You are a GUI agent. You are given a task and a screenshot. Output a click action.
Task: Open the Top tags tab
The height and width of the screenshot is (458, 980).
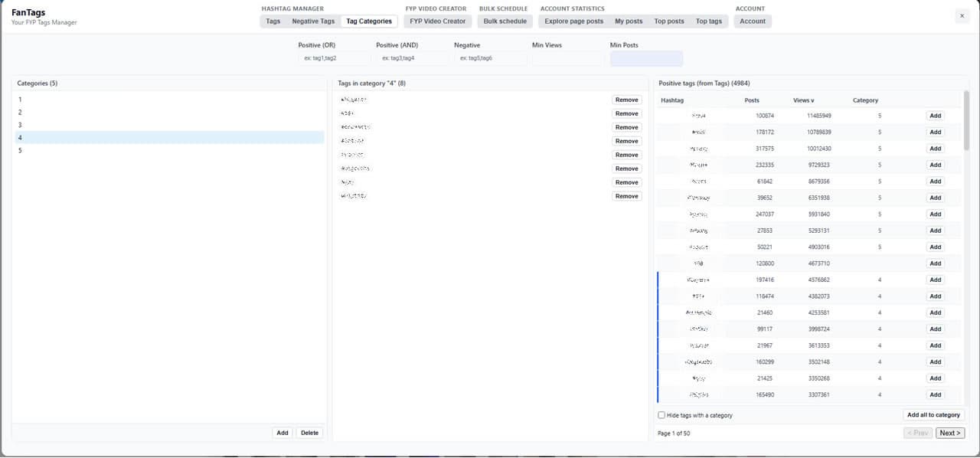tap(708, 21)
